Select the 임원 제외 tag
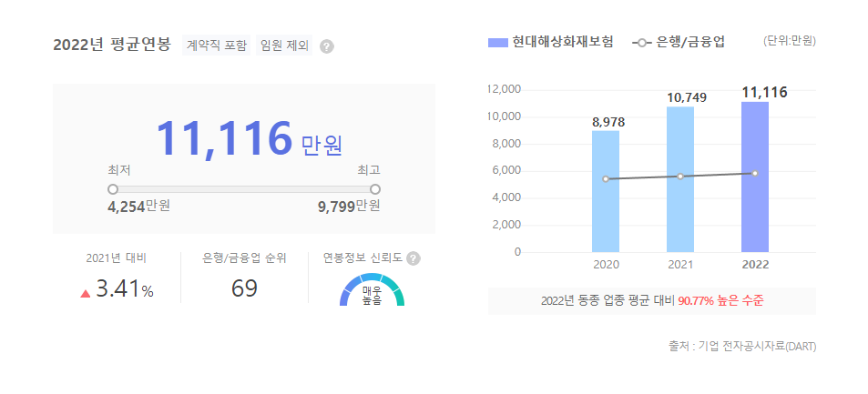This screenshot has height=394, width=868. click(284, 45)
